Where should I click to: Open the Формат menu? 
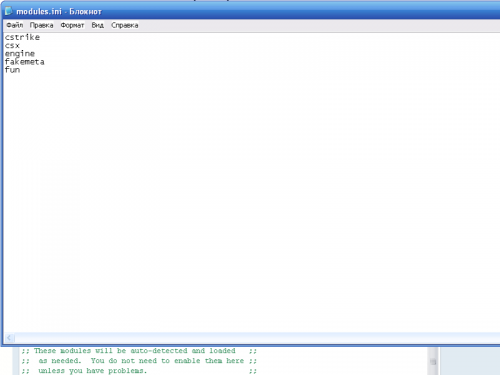72,25
